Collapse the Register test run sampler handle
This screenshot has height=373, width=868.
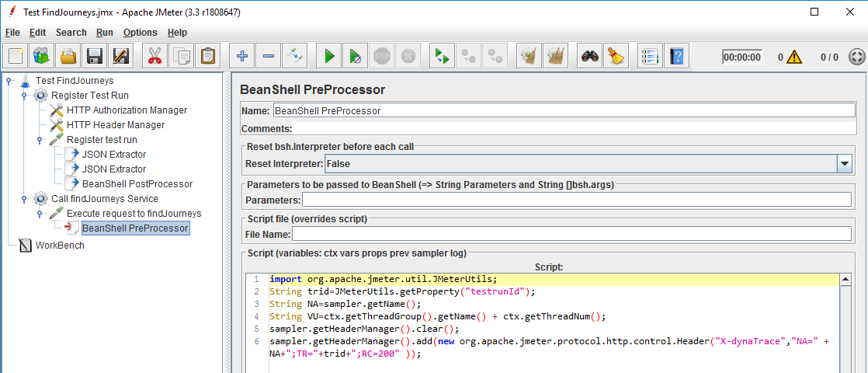pyautogui.click(x=40, y=140)
